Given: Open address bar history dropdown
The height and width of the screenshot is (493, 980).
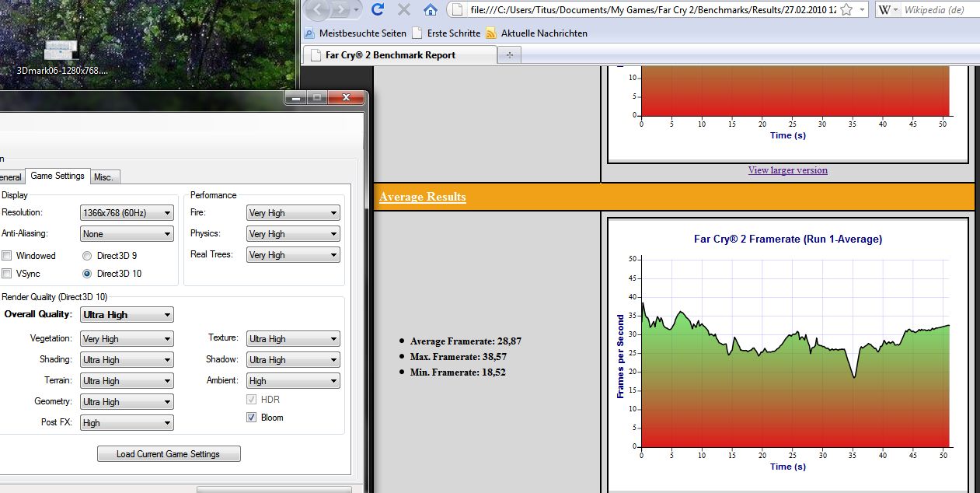Looking at the screenshot, I should [x=863, y=9].
